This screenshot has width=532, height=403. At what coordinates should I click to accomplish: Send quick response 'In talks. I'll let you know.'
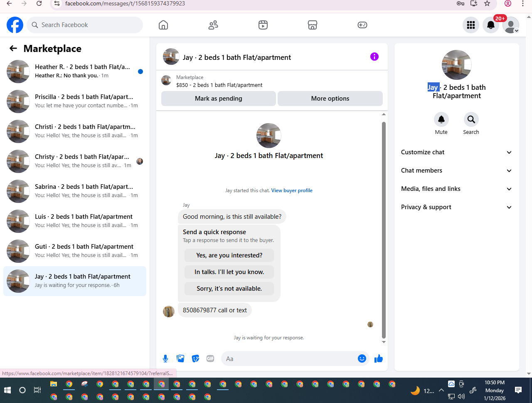(x=229, y=272)
